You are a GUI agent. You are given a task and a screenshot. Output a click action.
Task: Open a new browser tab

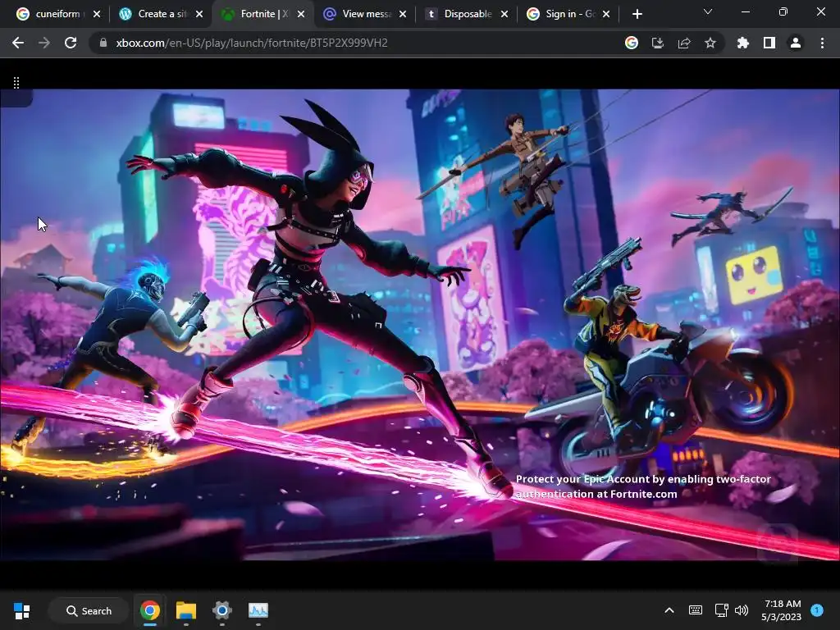(x=637, y=14)
